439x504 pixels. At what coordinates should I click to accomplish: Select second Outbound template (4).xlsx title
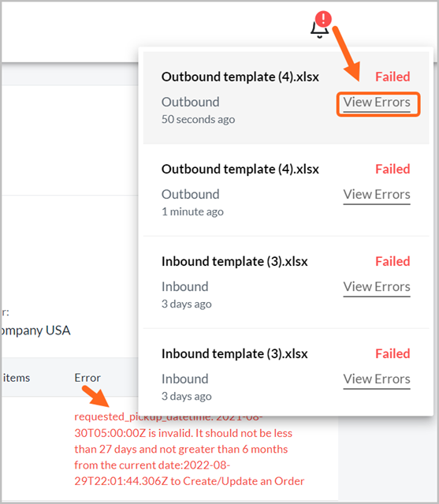pyautogui.click(x=240, y=170)
